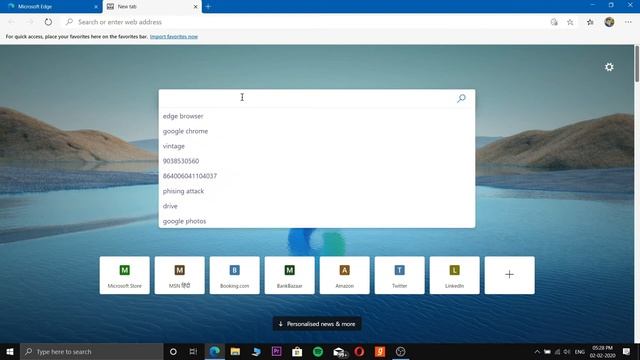Click the ENG language indicator
Screen dimensions: 640x360
pyautogui.click(x=580, y=351)
